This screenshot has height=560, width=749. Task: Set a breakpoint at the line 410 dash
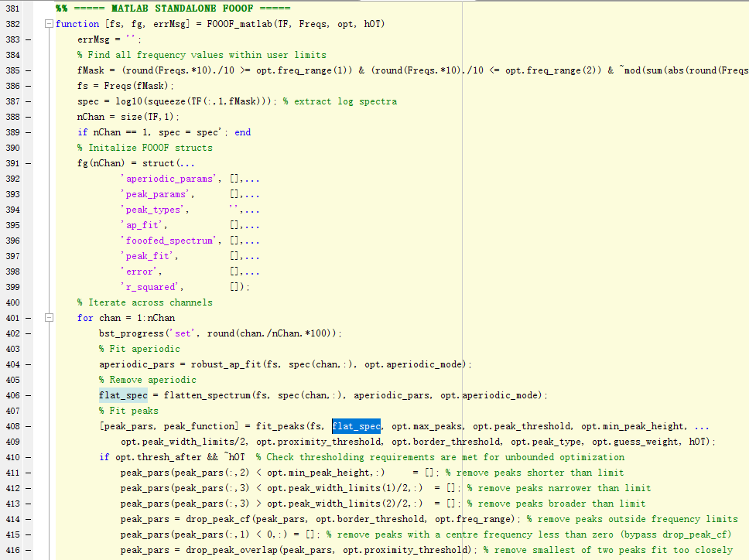click(28, 457)
